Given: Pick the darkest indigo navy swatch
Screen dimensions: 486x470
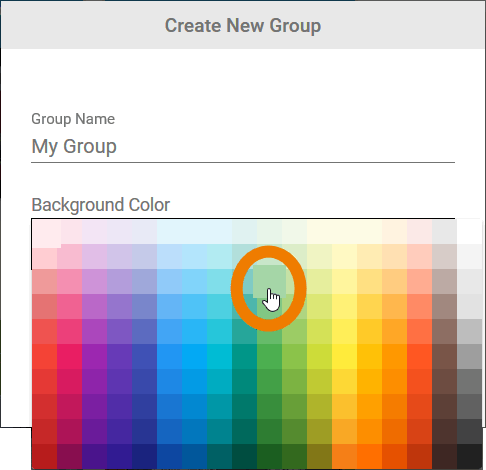Looking at the screenshot, I should pyautogui.click(x=144, y=456).
